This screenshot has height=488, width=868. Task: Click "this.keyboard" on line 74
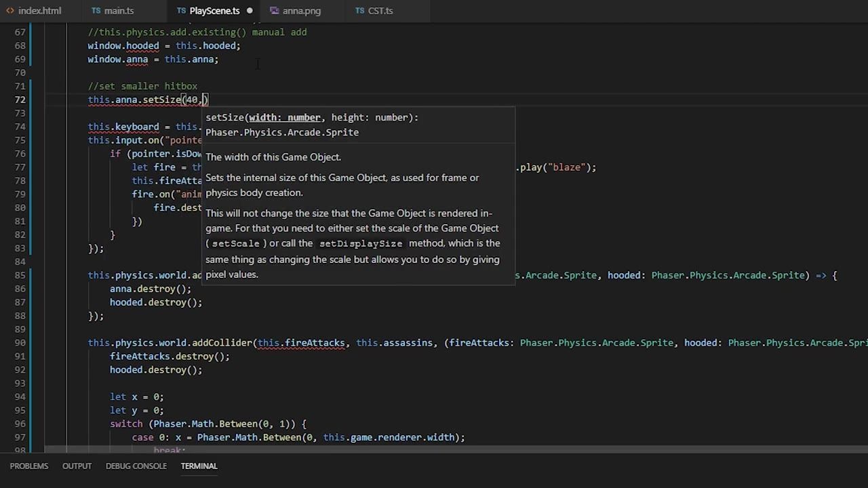tap(123, 127)
